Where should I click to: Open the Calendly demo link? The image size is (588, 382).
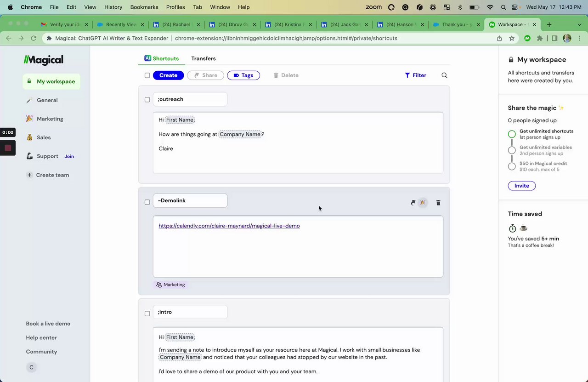229,226
